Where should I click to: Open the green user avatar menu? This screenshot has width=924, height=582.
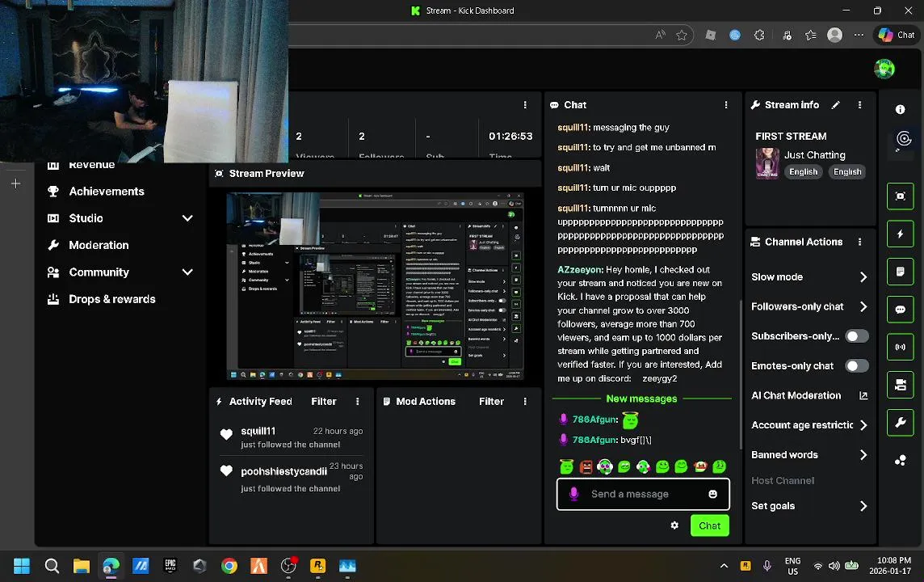pyautogui.click(x=884, y=69)
